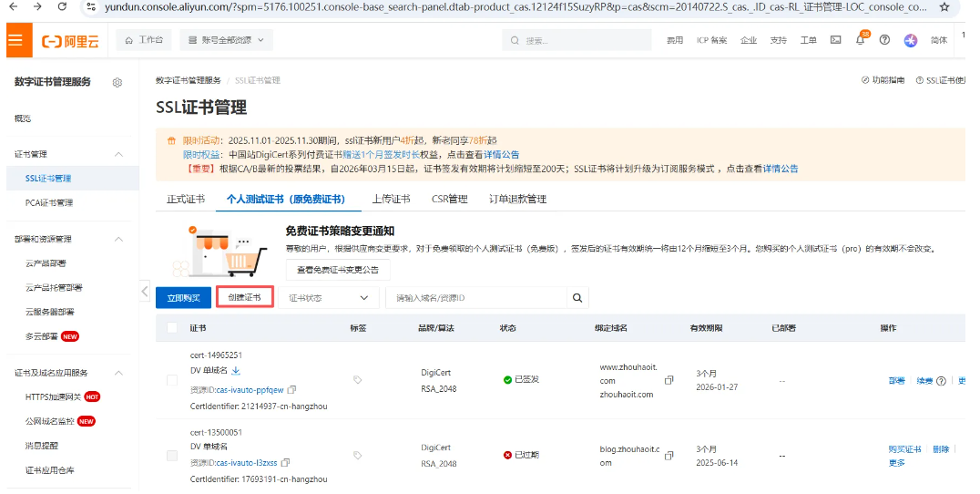The width and height of the screenshot is (980, 494).
Task: Copy resource ID cas-ivauto-ppfqew
Action: pos(291,389)
